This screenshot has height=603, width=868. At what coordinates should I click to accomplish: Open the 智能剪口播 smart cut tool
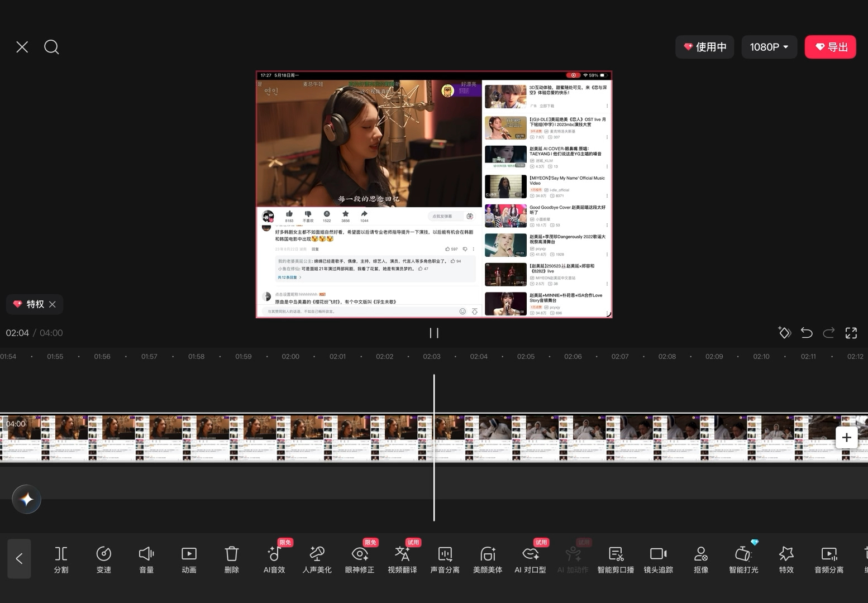click(x=616, y=559)
